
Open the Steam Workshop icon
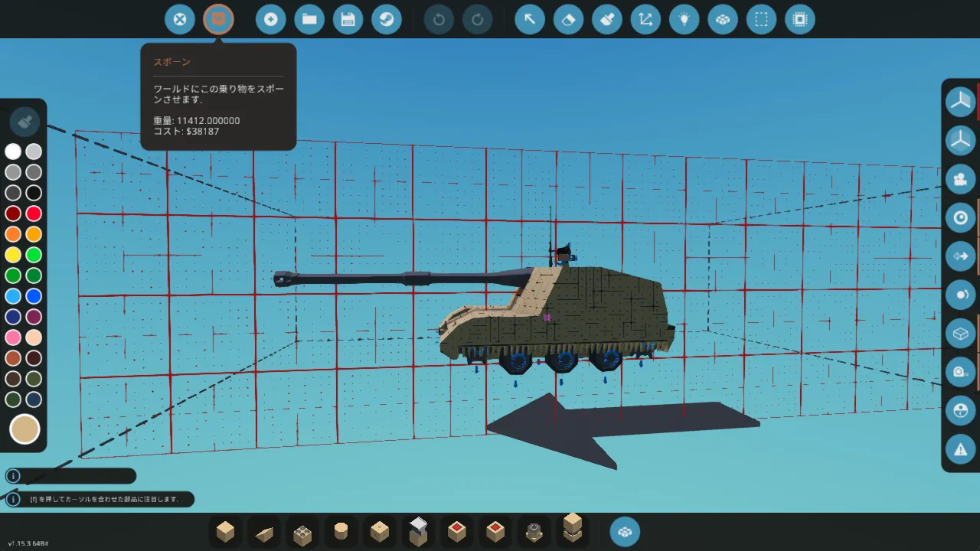[x=387, y=19]
